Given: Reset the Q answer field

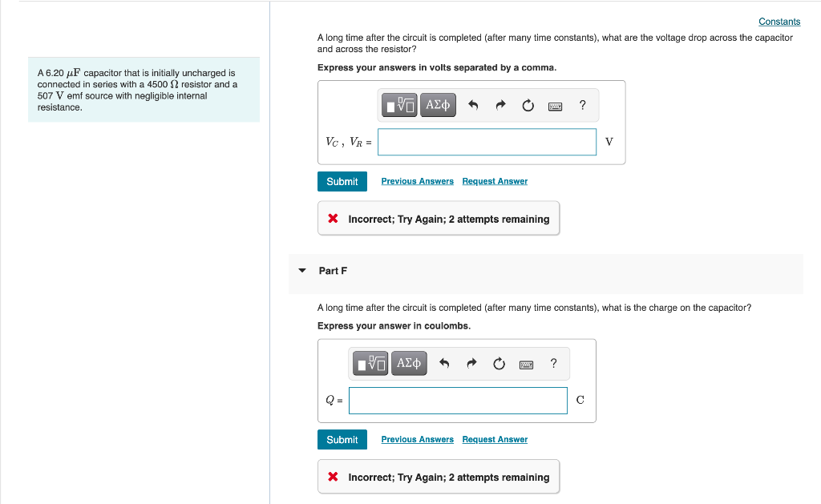Looking at the screenshot, I should coord(499,363).
